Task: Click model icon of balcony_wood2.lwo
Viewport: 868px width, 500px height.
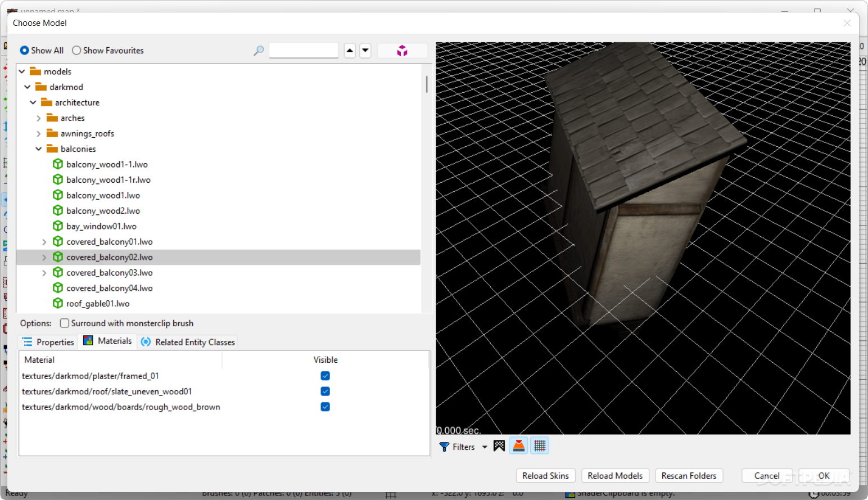Action: 58,210
